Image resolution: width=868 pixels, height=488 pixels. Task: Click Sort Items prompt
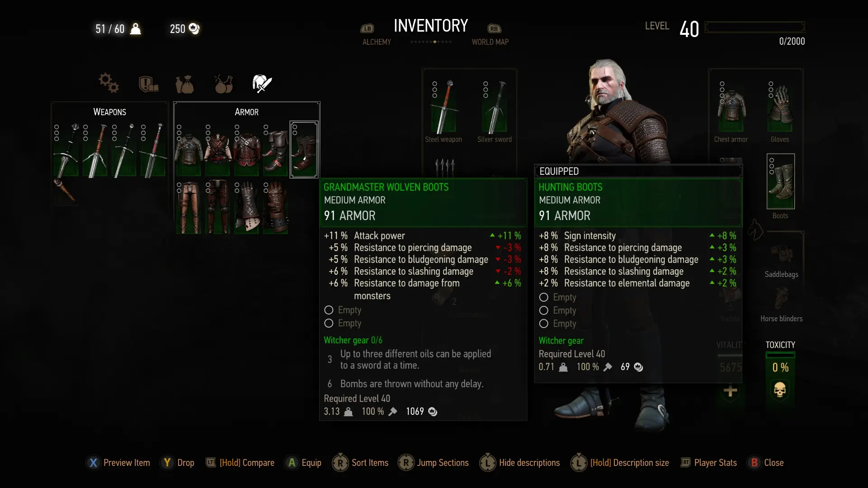[360, 463]
